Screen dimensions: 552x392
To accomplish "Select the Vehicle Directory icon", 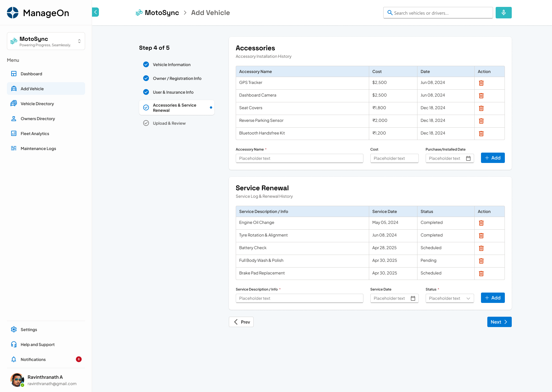I will [x=14, y=103].
